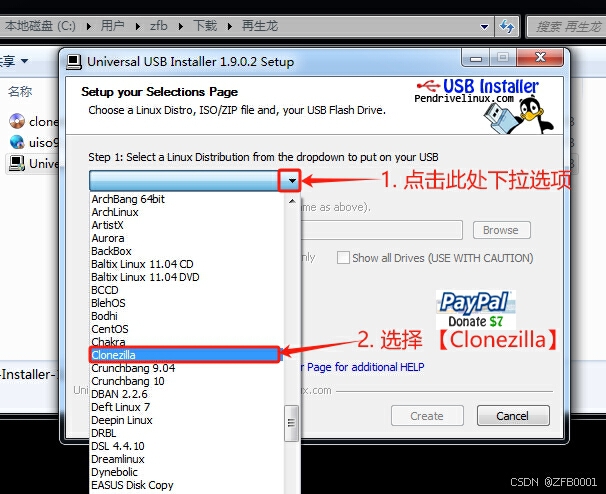
Task: Select Dreamlinux from the list
Action: click(117, 459)
